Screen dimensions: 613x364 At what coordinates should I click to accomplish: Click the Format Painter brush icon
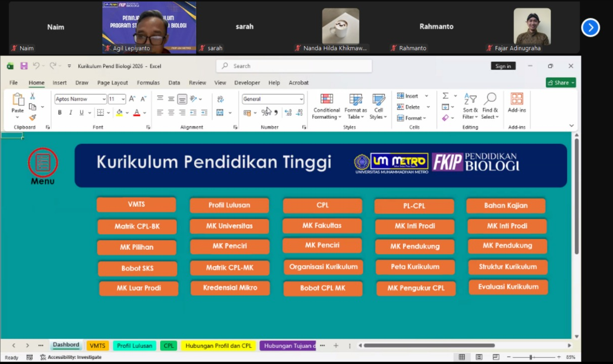(33, 117)
